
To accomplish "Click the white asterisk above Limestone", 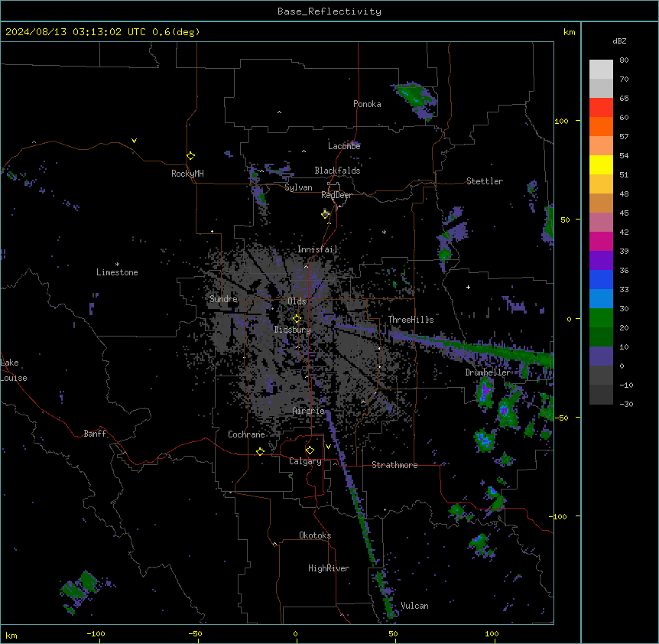I will pos(117,265).
